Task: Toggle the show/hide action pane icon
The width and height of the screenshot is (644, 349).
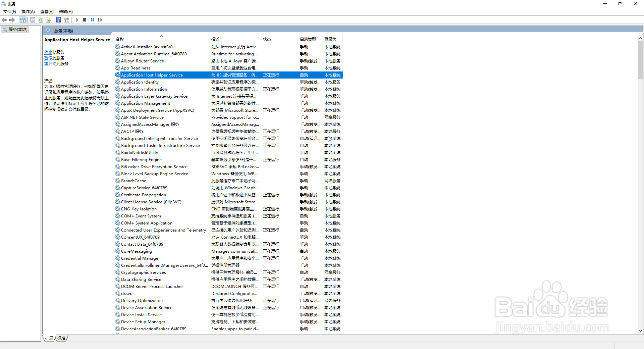Action: (x=66, y=20)
